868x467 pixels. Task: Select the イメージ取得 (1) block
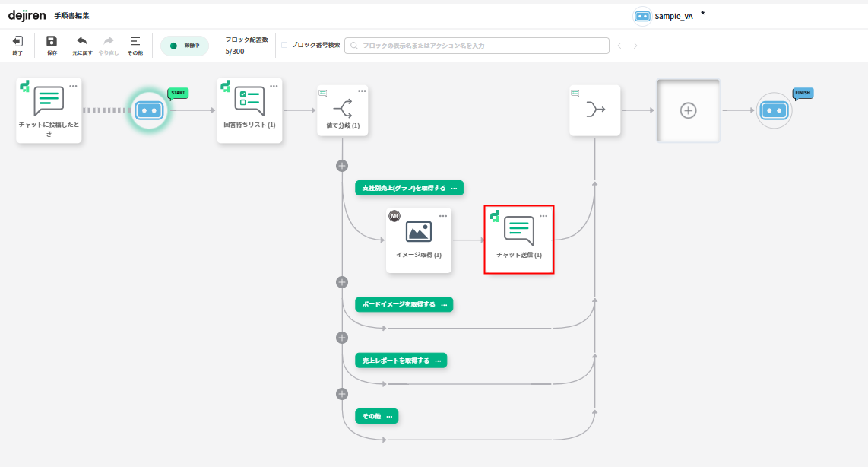pos(419,240)
